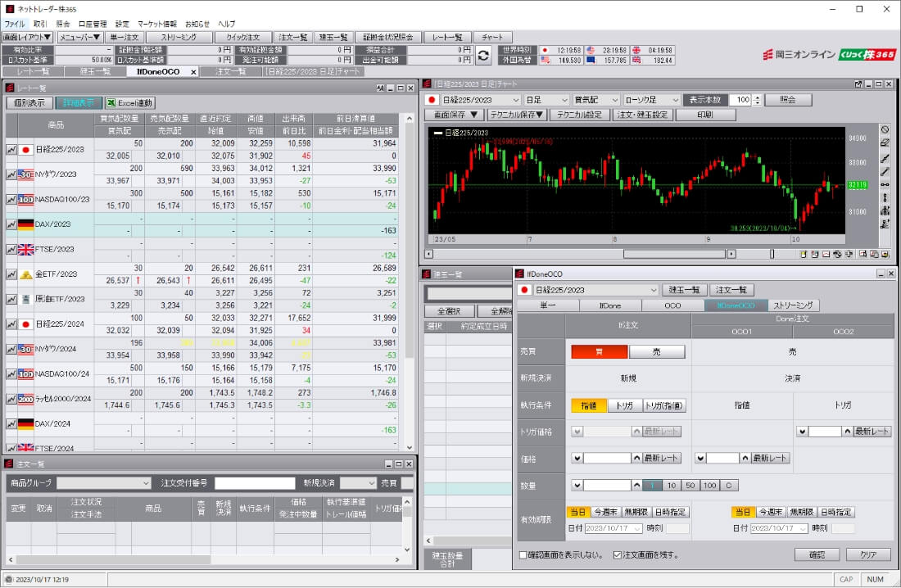Set Done order expiry to 日時指定
901x588 pixels.
click(836, 512)
